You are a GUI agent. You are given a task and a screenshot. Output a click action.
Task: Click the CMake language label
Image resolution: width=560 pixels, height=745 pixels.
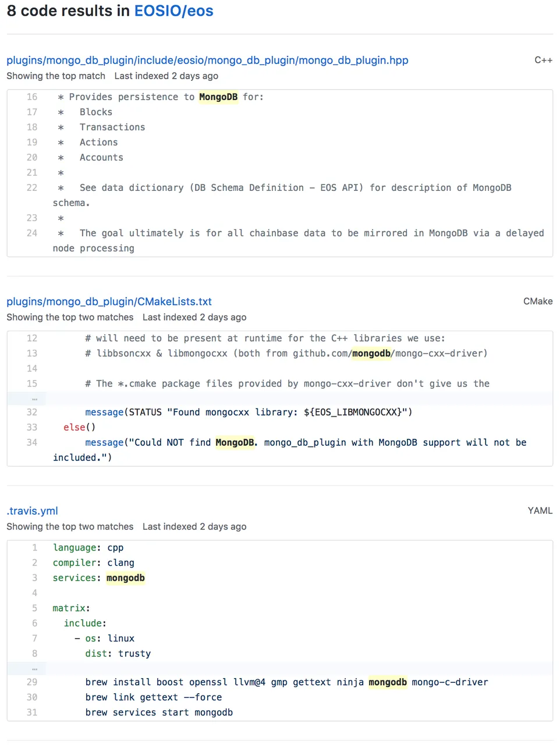click(x=538, y=301)
